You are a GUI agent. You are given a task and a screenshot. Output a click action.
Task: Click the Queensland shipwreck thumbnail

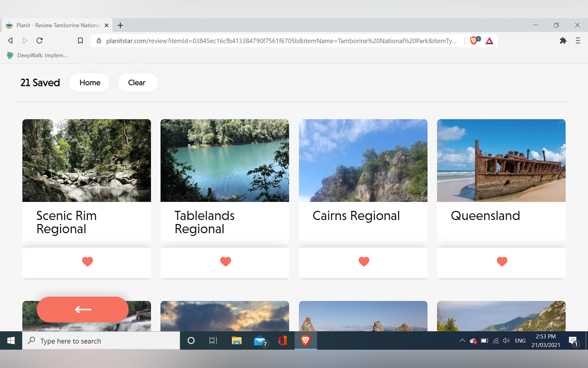click(501, 160)
